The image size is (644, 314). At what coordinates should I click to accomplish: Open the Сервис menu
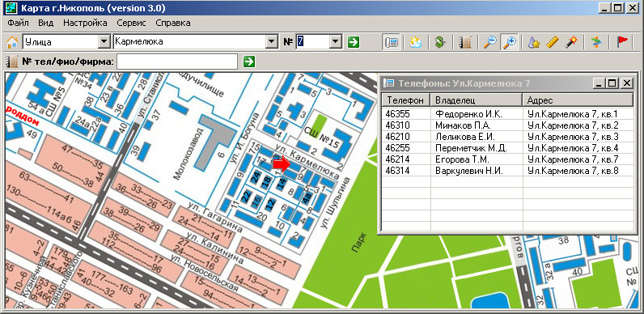click(131, 23)
